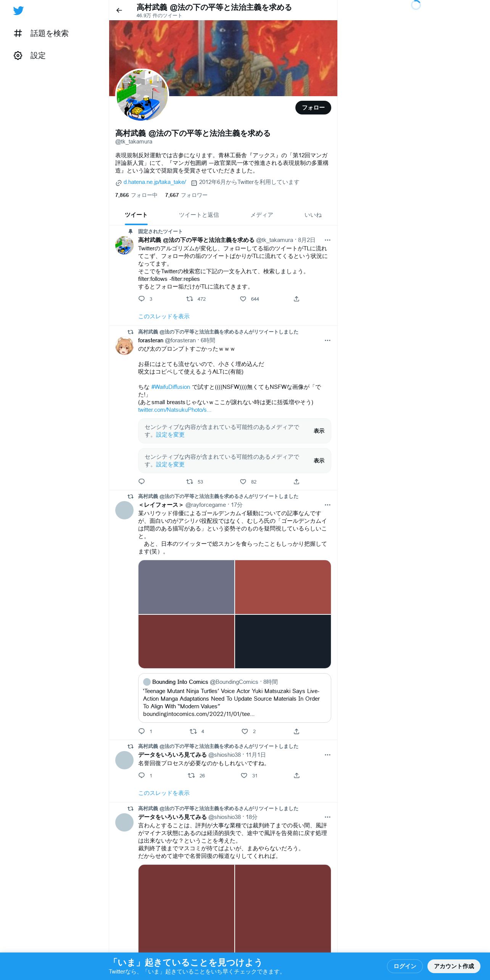490x980 pixels.
Task: Like the shioshio38 tweet with 31 likes
Action: tap(244, 775)
